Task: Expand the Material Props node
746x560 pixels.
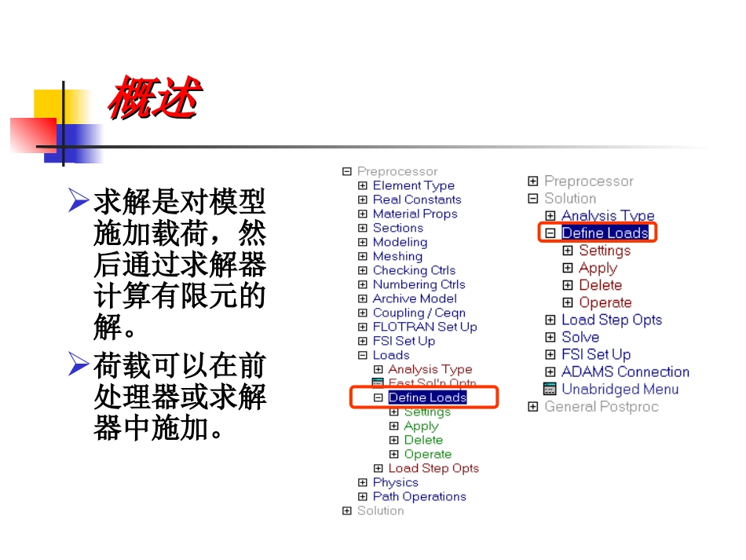Action: click(x=363, y=214)
